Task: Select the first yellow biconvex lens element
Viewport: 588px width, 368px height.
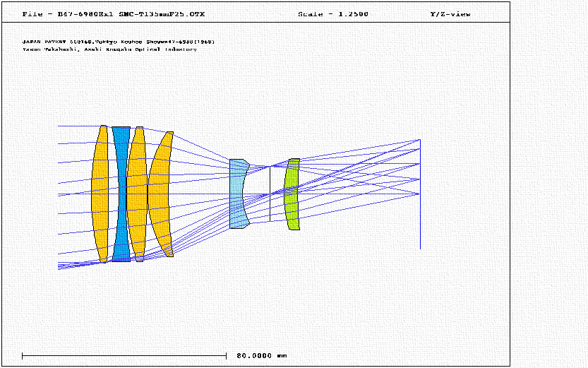Action: (100, 194)
